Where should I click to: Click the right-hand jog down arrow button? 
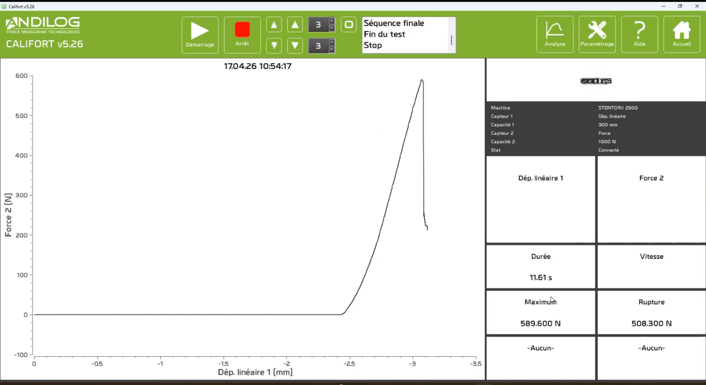pos(295,45)
